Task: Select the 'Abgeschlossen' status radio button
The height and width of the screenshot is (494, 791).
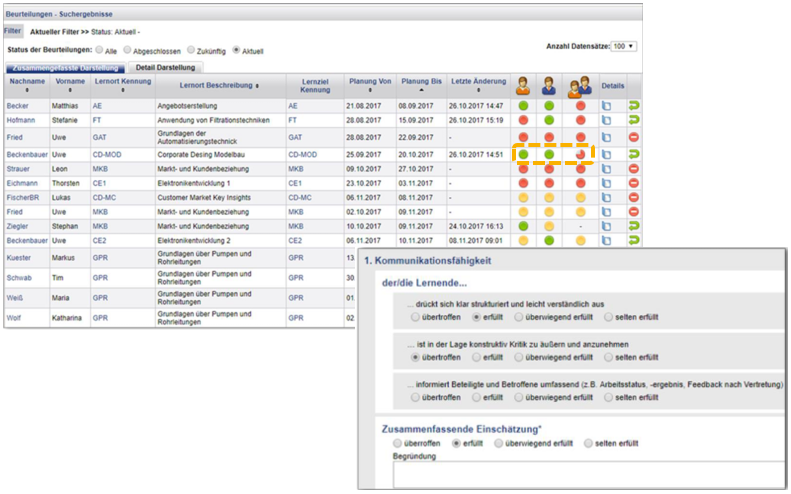Action: tap(128, 50)
